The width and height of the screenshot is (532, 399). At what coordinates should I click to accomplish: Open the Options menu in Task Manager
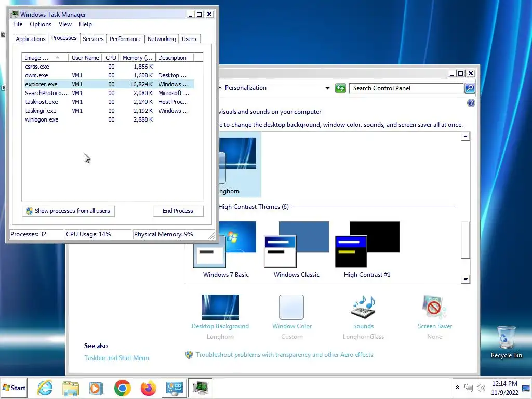click(x=41, y=24)
